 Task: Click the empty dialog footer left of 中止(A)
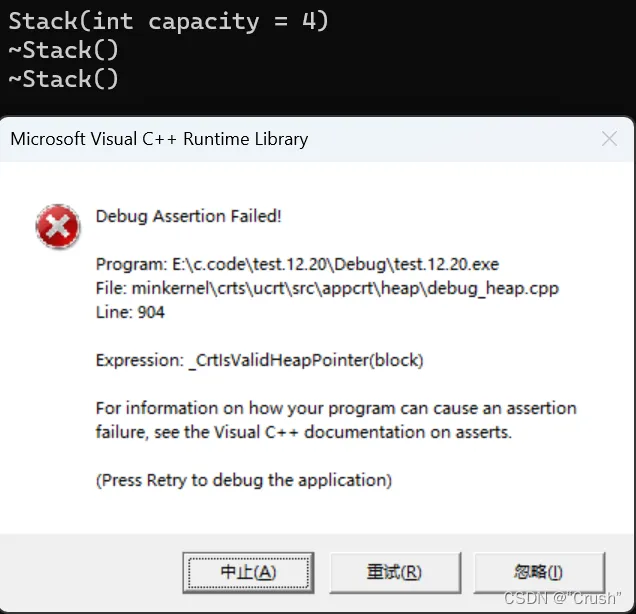(90, 572)
